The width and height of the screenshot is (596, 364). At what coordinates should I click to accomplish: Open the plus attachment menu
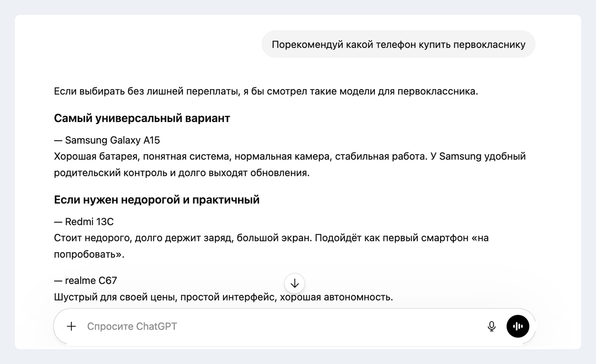(x=71, y=326)
